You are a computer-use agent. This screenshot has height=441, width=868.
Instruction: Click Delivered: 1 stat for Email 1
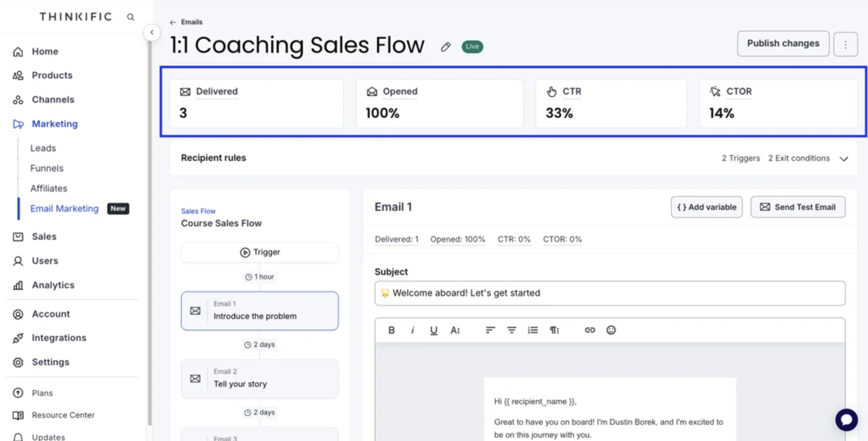click(396, 239)
